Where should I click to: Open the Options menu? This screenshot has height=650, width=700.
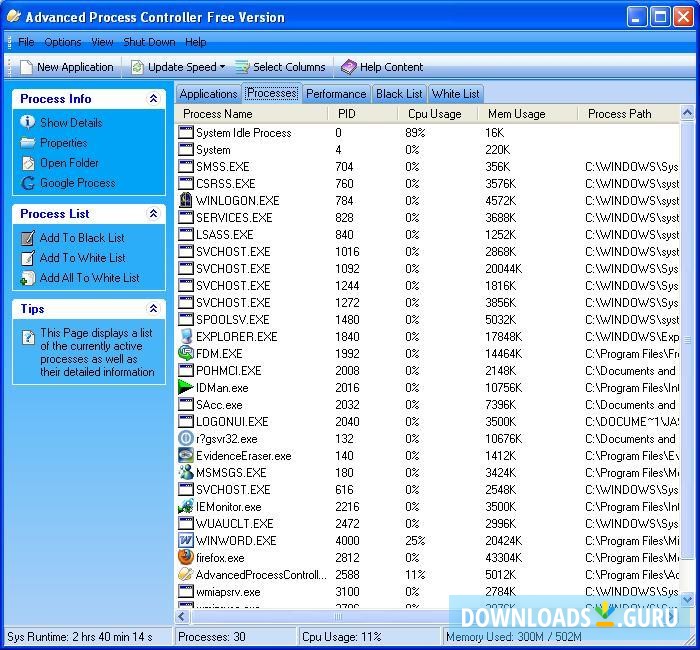63,42
